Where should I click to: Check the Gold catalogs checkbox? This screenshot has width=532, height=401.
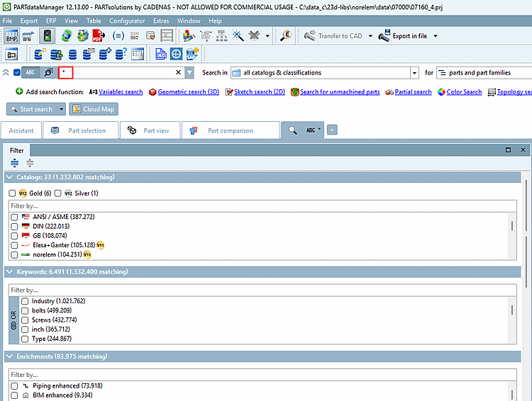(12, 193)
